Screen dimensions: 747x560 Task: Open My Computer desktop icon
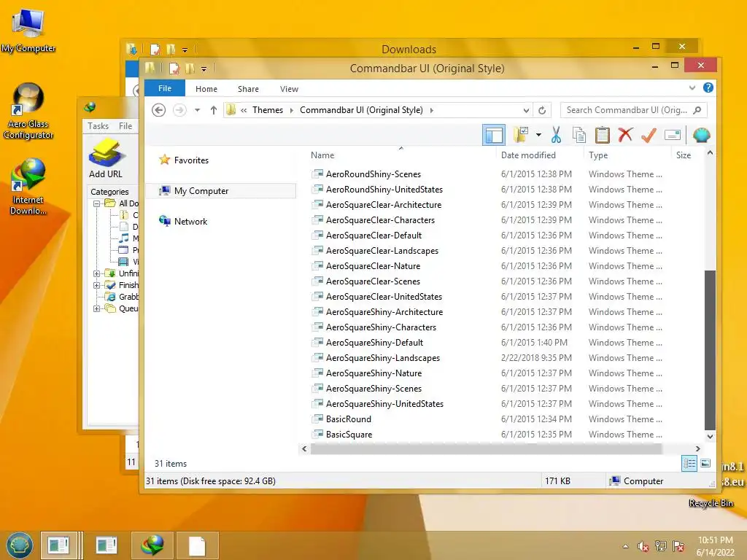click(x=28, y=31)
